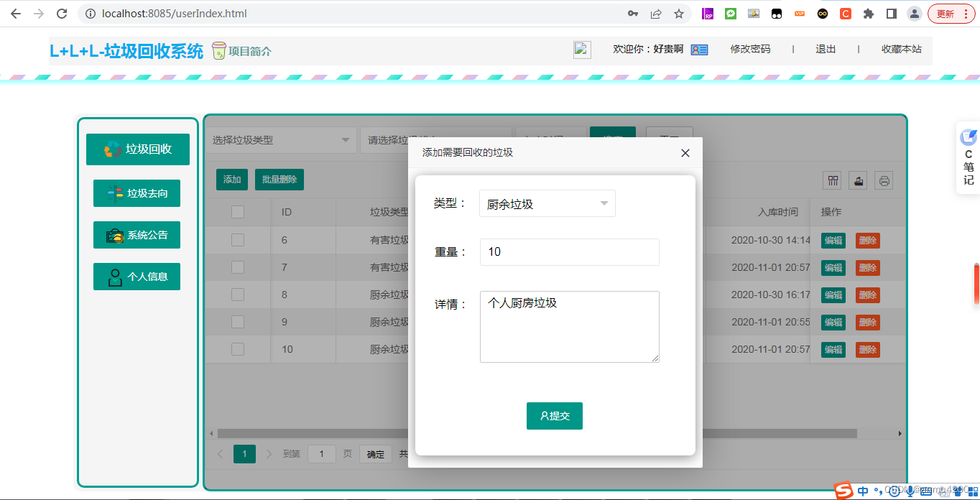This screenshot has height=500, width=980.
Task: Click the export data icon above the table
Action: click(x=857, y=180)
